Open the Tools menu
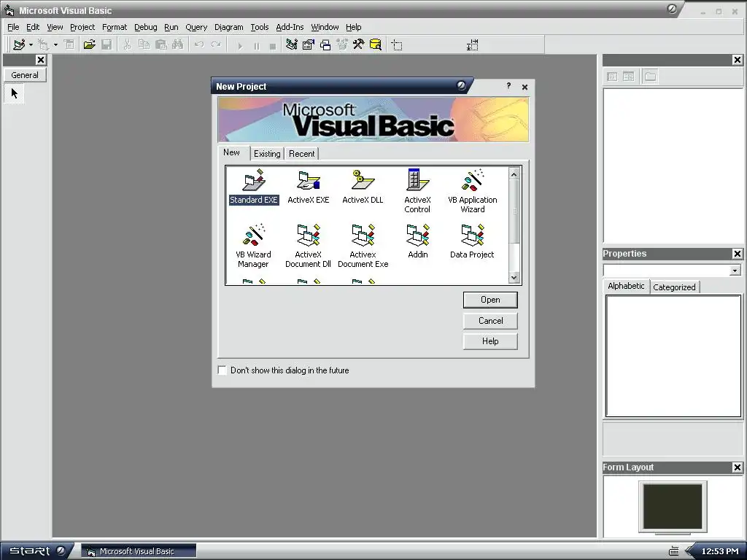747x560 pixels. point(260,27)
